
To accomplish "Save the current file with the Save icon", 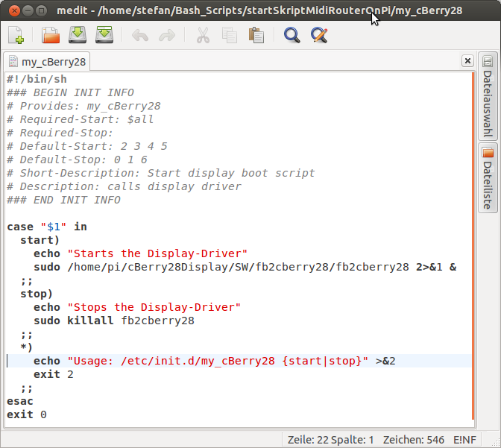I will [78, 35].
